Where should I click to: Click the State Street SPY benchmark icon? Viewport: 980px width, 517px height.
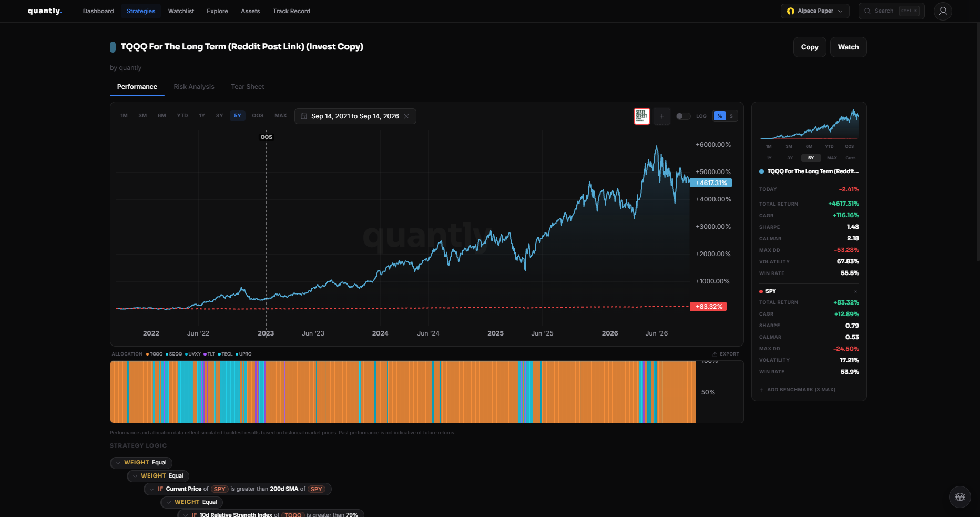pos(641,116)
